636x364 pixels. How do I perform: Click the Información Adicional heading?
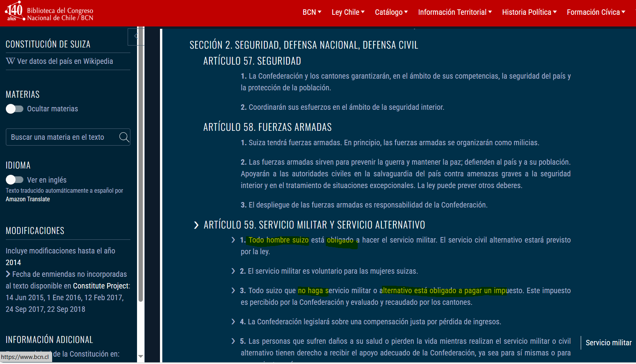coord(49,340)
